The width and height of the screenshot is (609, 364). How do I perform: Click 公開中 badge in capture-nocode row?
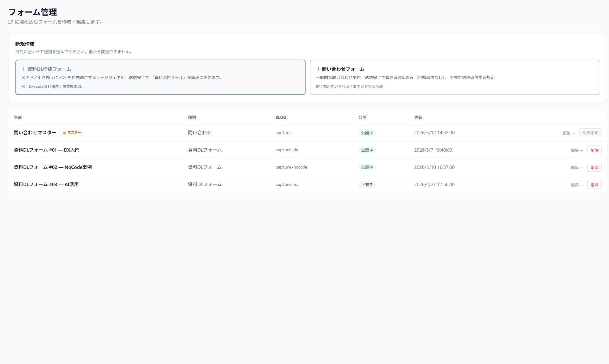coord(367,167)
